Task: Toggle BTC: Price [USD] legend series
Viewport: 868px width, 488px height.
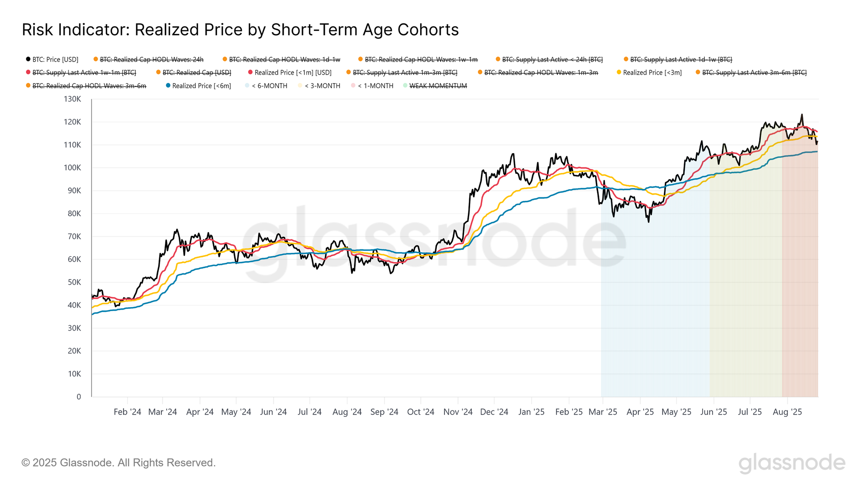Action: point(52,59)
